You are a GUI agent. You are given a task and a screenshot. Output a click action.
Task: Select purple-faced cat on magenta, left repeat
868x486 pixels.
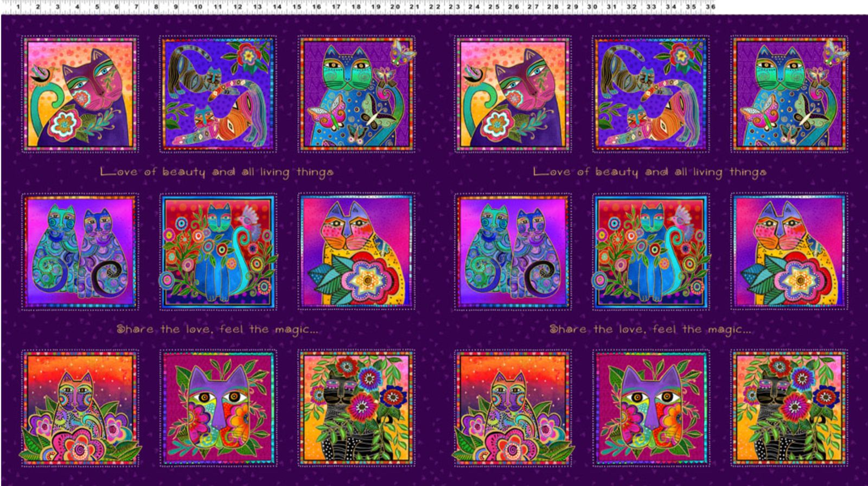point(218,408)
